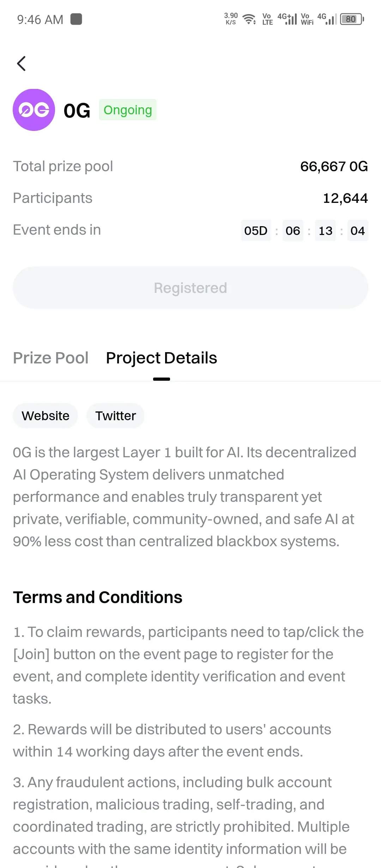Tap the Registered button

[x=190, y=288]
